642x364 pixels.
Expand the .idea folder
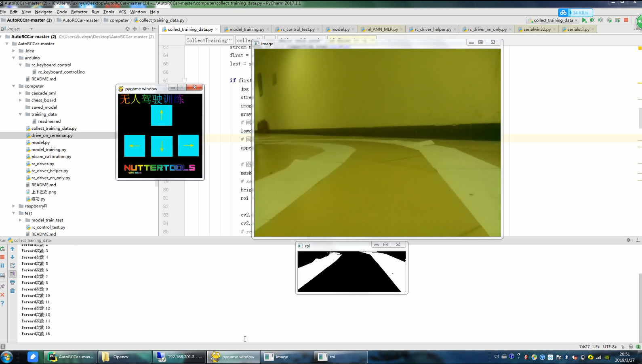pos(14,51)
